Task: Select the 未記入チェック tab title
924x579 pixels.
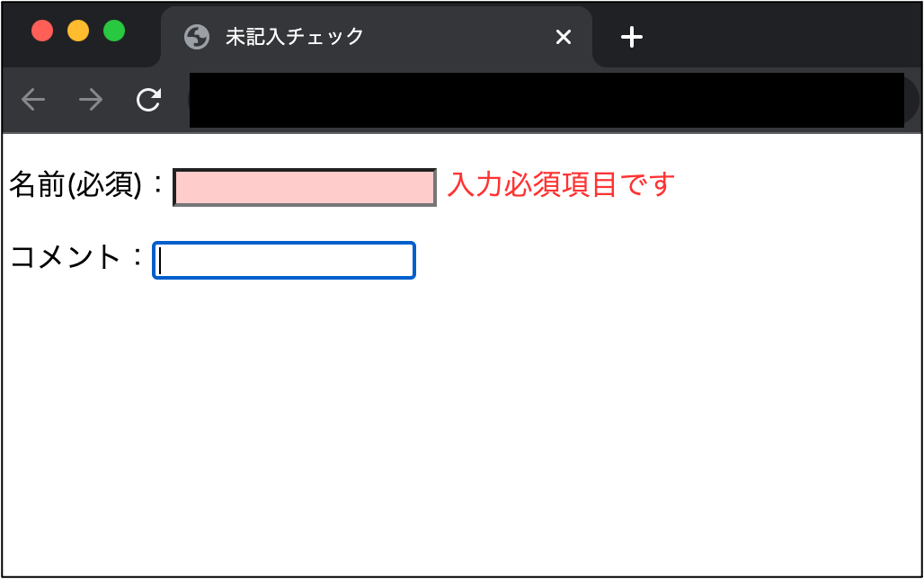Action: click(295, 37)
